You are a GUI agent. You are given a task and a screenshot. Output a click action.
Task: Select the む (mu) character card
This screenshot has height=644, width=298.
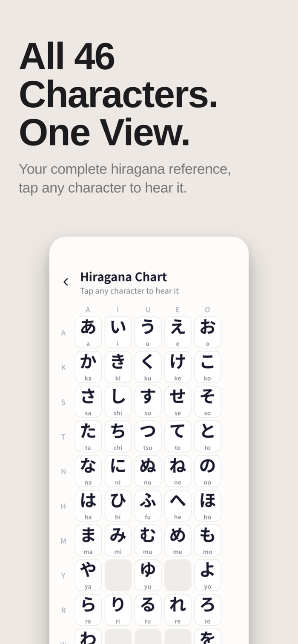click(148, 540)
